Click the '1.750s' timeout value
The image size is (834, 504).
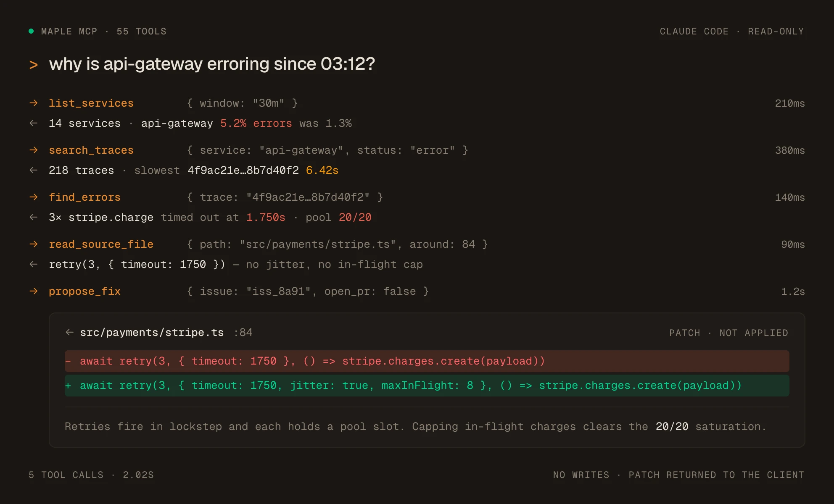pos(266,218)
